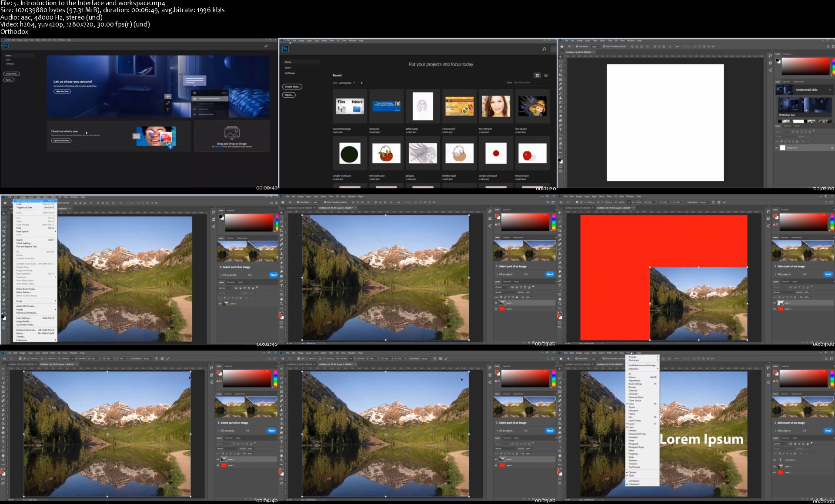
Task: Select the Crop tool beside the blank white canvas
Action: coord(561,75)
